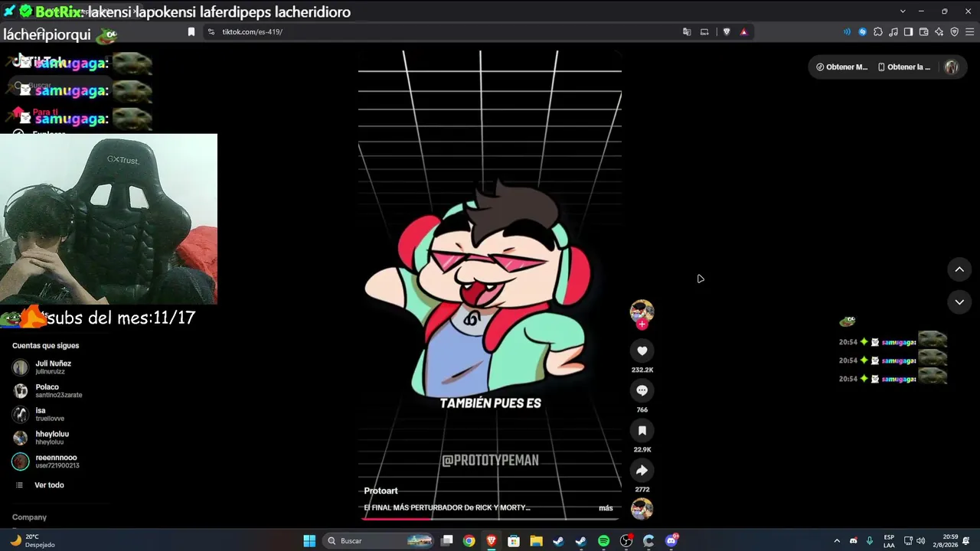Like the video with the heart icon
980x551 pixels.
click(642, 351)
